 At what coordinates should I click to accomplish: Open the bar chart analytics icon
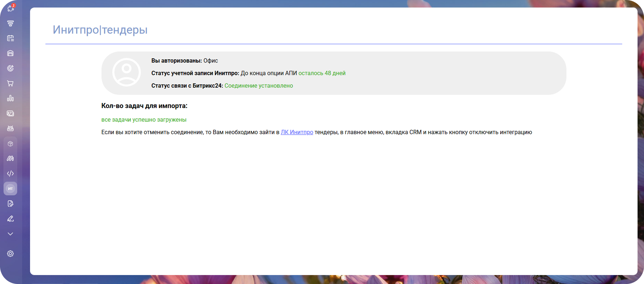point(10,98)
